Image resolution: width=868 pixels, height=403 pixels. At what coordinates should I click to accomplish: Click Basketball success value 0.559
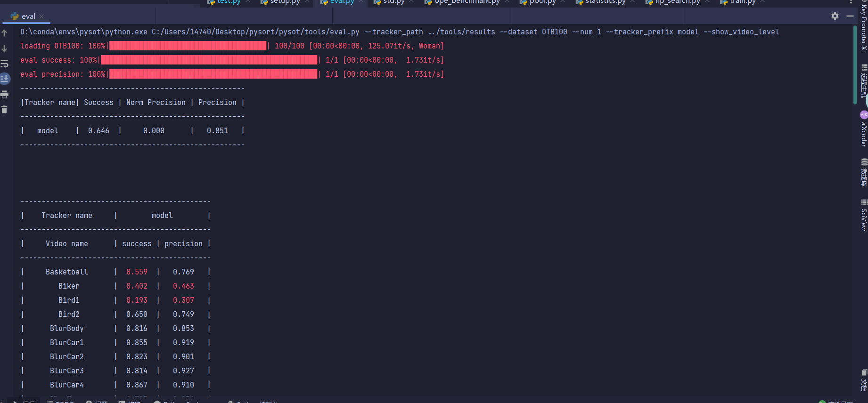coord(137,272)
